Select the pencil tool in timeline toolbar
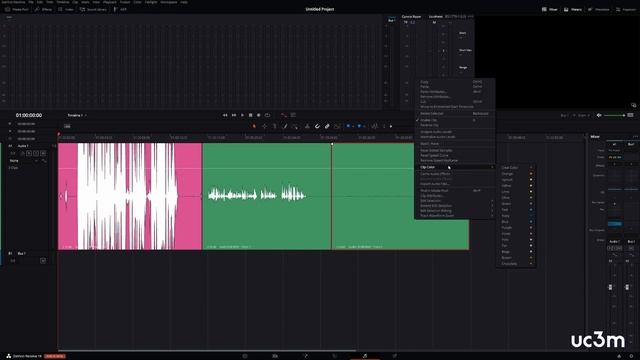Image resolution: width=640 pixels, height=360 pixels. (x=285, y=126)
